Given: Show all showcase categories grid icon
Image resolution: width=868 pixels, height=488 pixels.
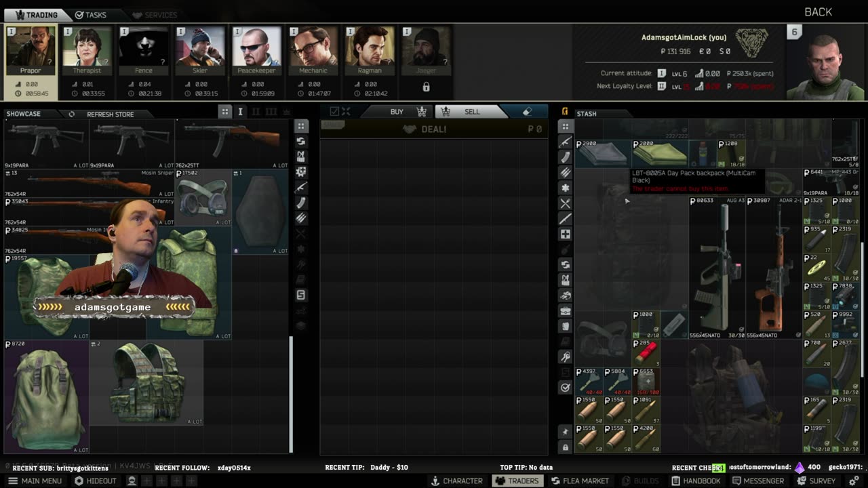Looking at the screenshot, I should [301, 126].
